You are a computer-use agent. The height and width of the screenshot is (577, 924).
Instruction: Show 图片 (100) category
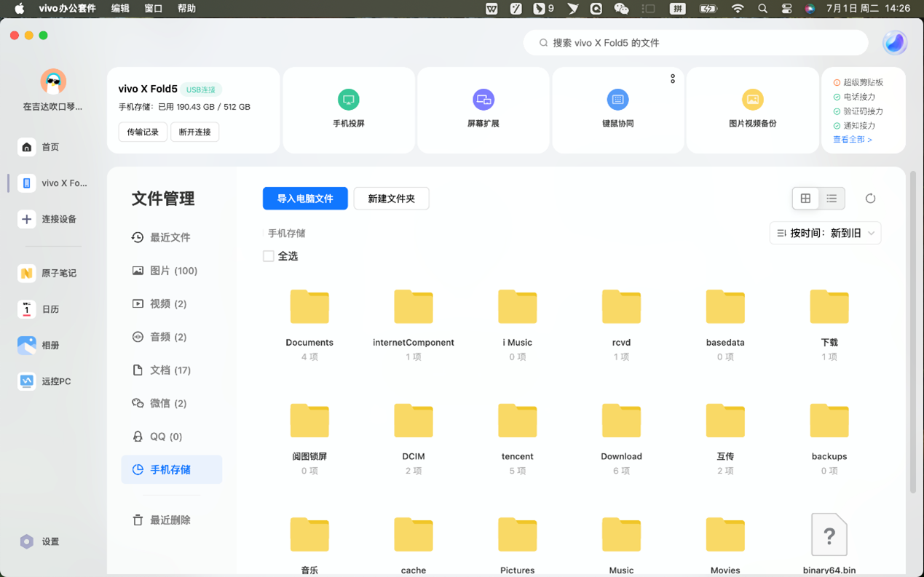tap(171, 271)
